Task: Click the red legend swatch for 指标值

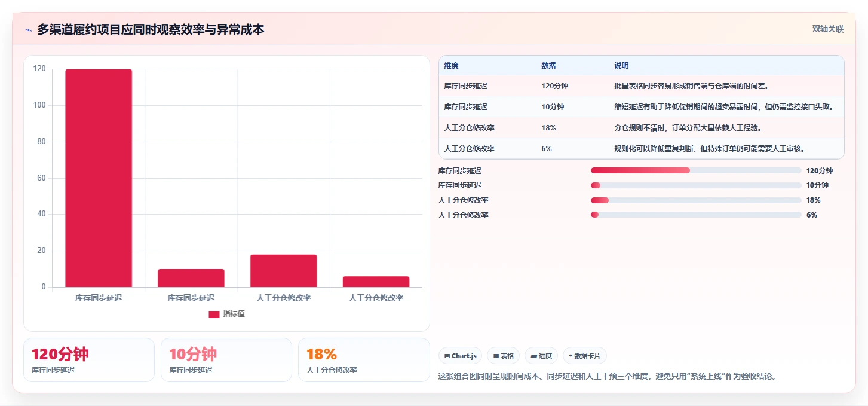Action: click(214, 315)
